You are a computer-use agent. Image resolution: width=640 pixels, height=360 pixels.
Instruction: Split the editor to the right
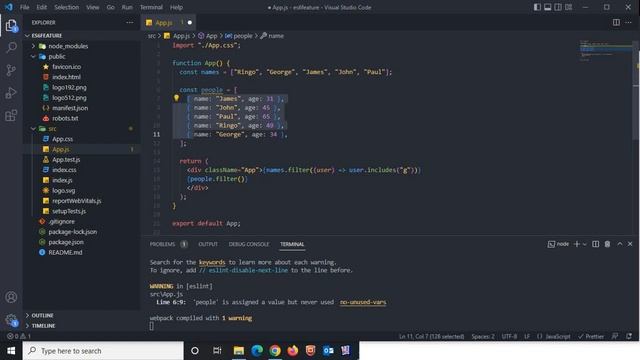pos(616,22)
